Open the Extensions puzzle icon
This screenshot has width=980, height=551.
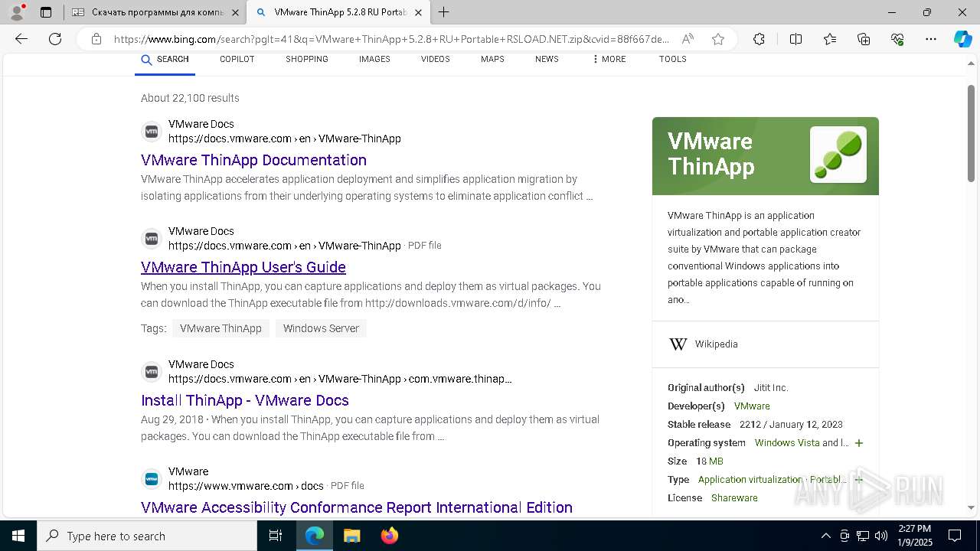[x=759, y=39]
